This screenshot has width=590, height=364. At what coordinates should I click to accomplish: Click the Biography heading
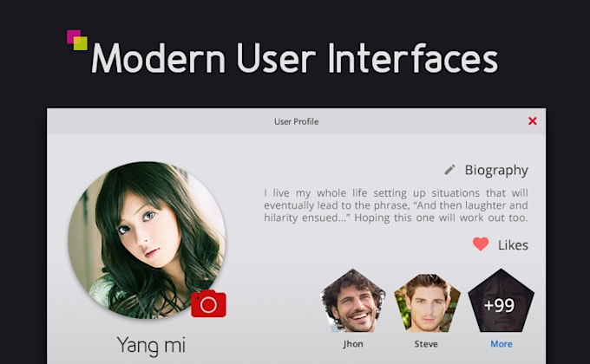tap(496, 170)
